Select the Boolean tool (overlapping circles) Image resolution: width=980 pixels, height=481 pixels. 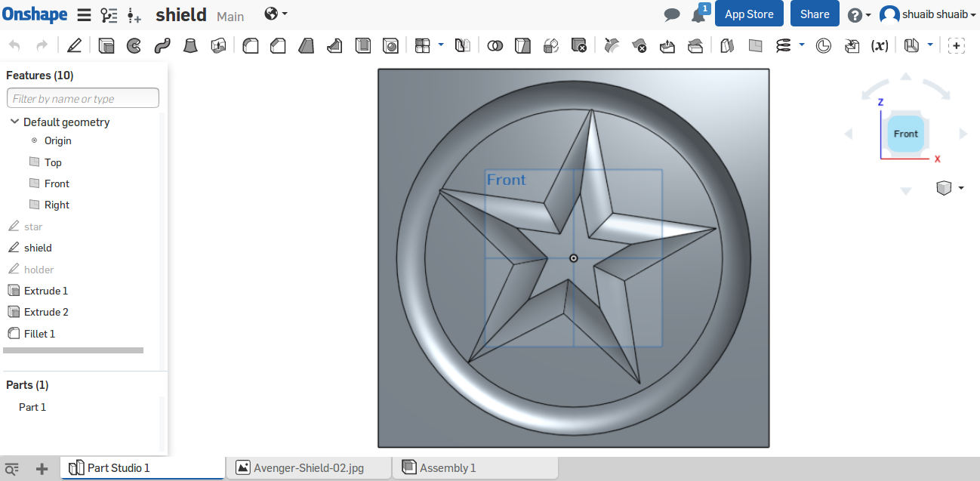point(495,46)
